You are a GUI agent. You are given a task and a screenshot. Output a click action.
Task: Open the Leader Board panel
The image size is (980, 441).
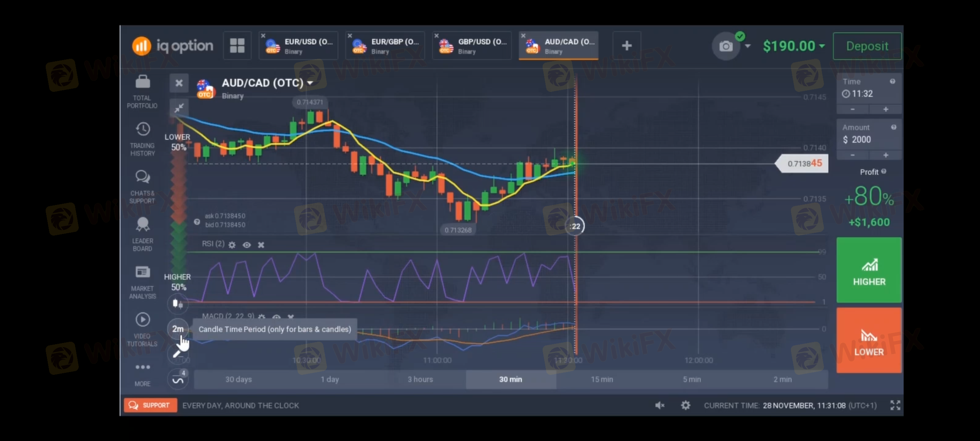pos(143,234)
